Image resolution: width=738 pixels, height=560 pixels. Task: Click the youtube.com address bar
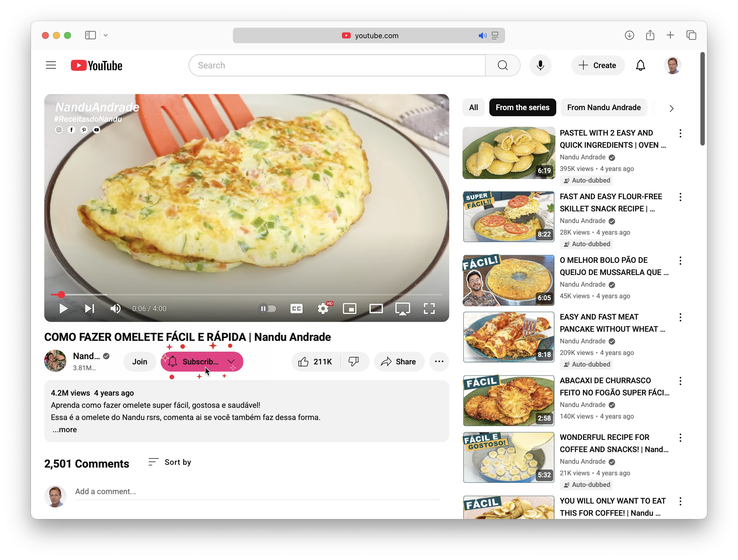click(x=369, y=36)
